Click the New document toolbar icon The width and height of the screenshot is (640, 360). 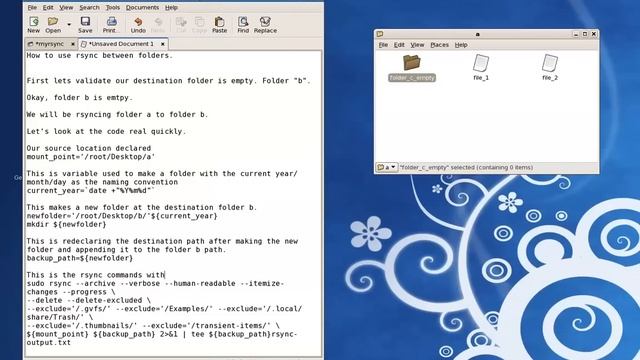click(33, 24)
